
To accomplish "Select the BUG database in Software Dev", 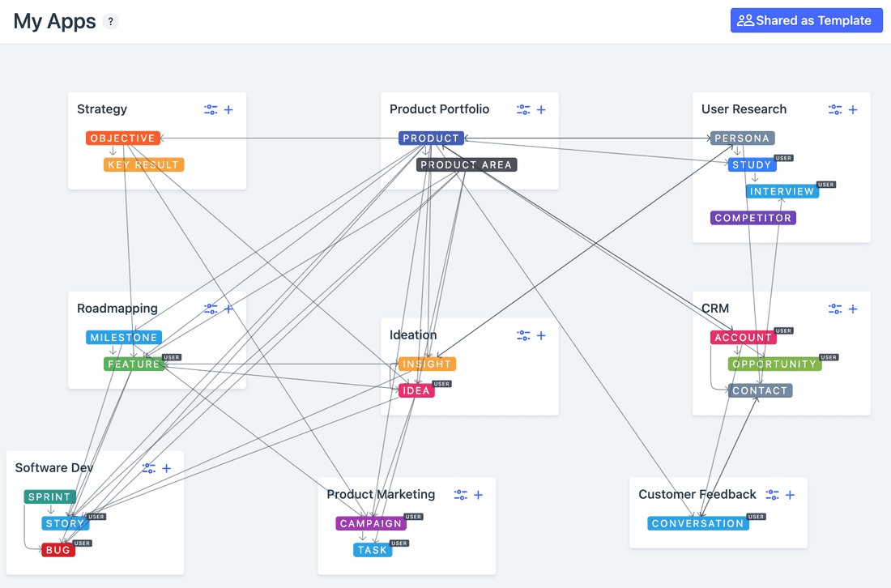I will coord(58,550).
